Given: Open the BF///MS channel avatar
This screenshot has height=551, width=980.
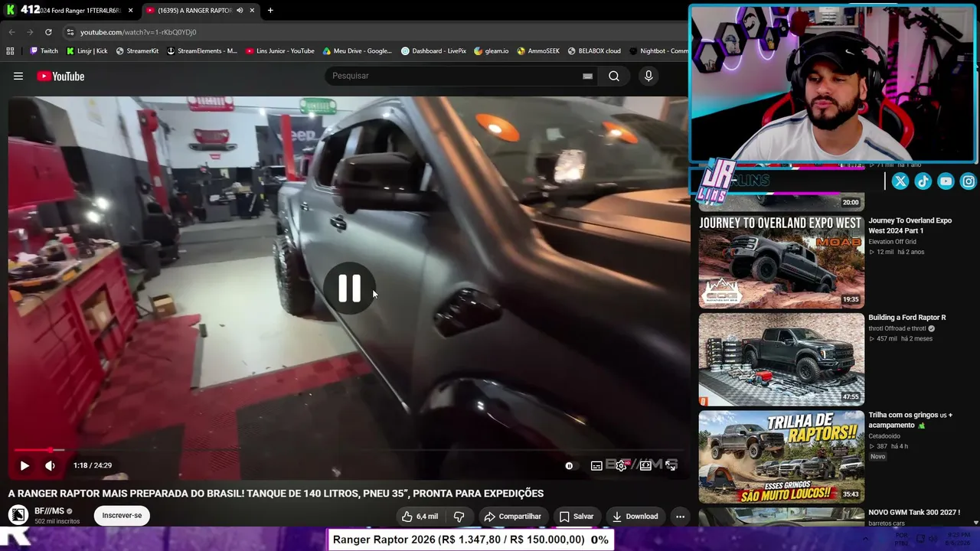Looking at the screenshot, I should point(18,515).
